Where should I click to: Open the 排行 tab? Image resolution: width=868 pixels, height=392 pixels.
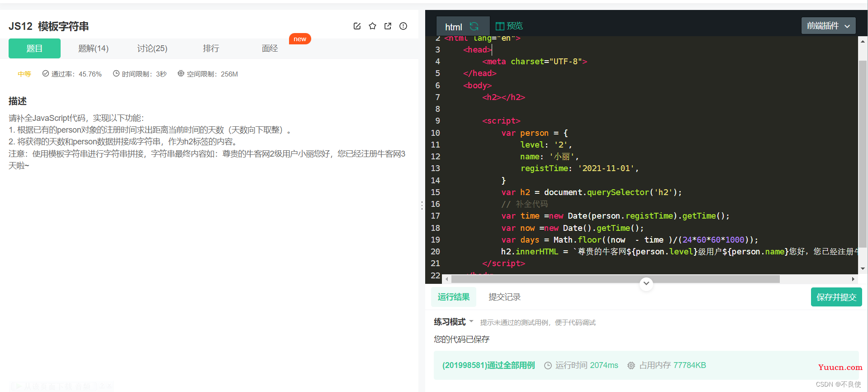point(211,48)
